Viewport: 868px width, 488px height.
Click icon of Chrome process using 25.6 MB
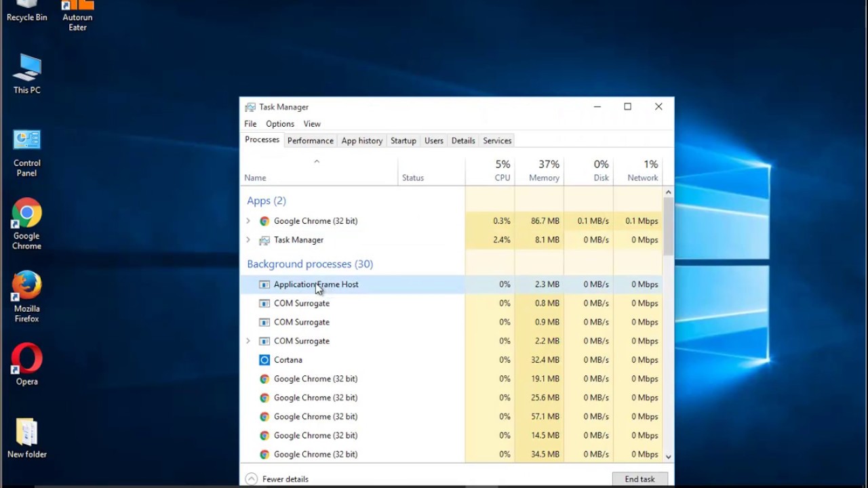(264, 398)
